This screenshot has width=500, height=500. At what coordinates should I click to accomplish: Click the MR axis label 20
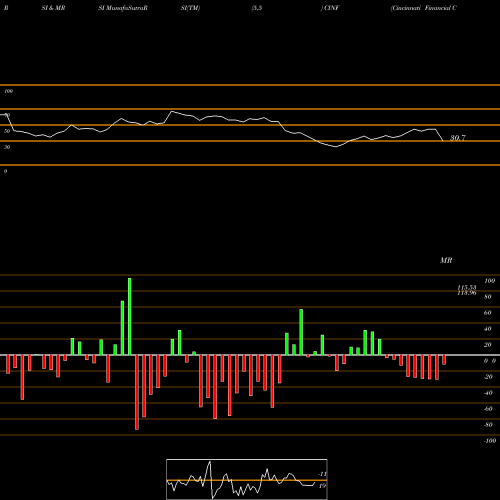[x=487, y=345]
